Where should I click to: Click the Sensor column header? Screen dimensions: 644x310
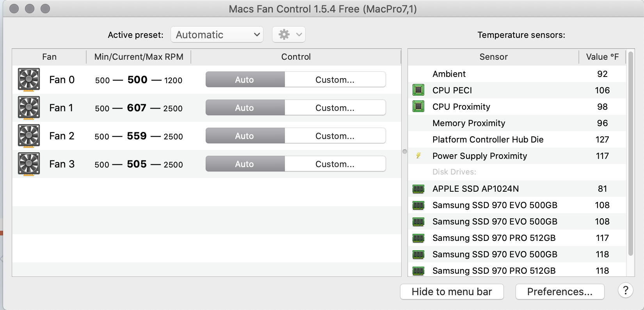tap(493, 57)
